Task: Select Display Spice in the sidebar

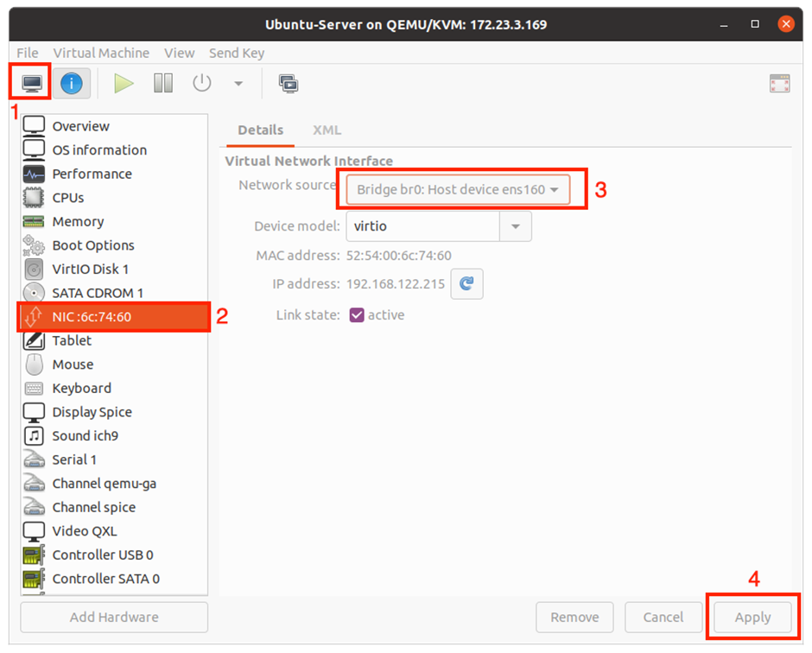Action: (x=92, y=412)
